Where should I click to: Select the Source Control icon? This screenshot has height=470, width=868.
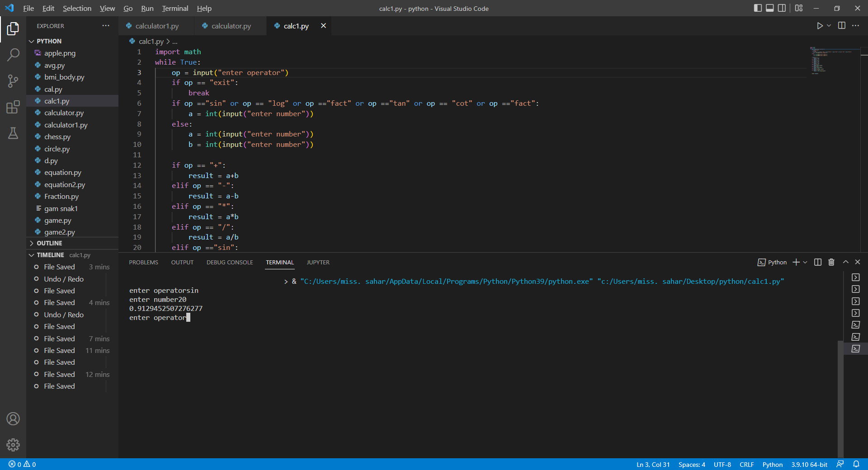coord(13,80)
